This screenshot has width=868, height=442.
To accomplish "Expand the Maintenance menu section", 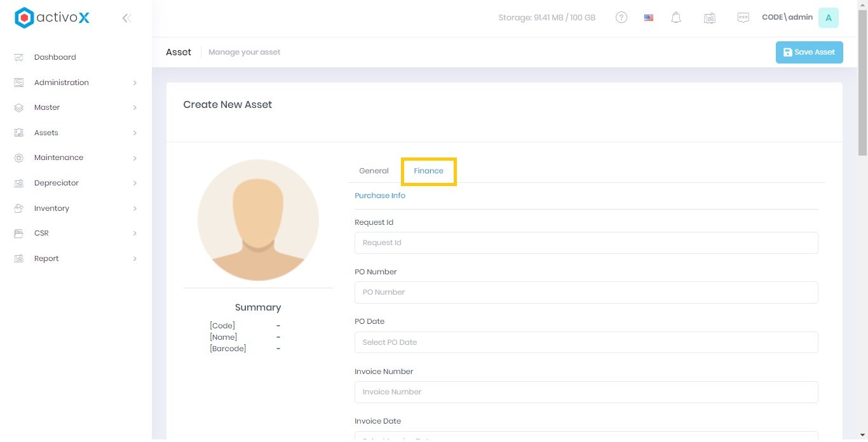I will click(x=58, y=157).
